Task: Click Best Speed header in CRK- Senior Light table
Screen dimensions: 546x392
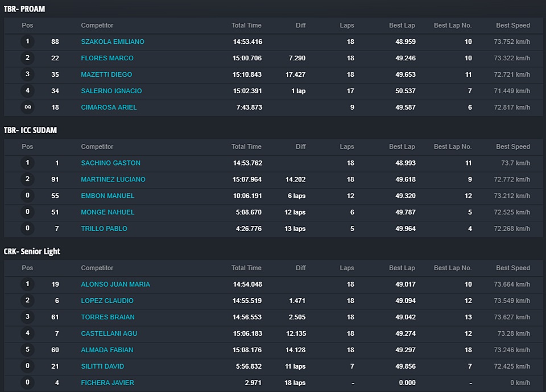Action: click(x=512, y=268)
